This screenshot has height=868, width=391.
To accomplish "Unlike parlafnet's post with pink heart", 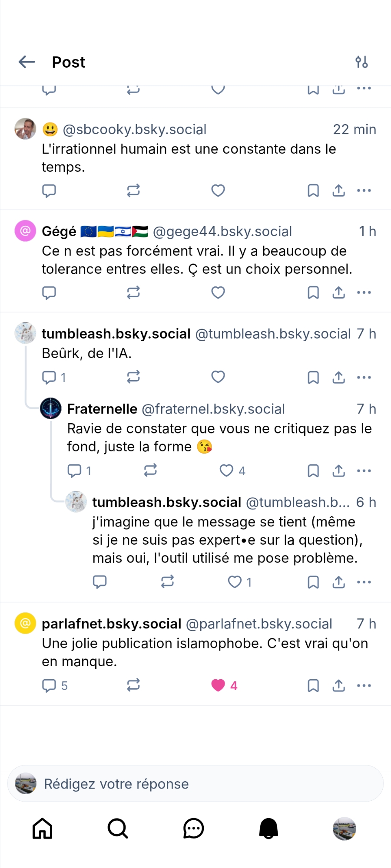I will point(218,685).
